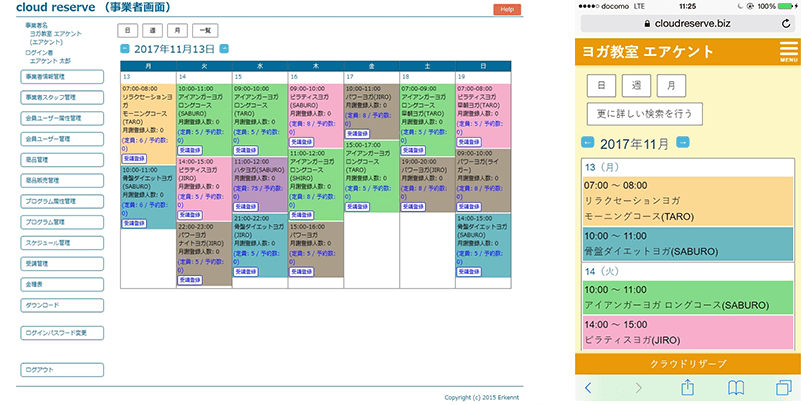Click 受講登録 for Thursday 09:00 ピラティスヨガ
This screenshot has width=801, height=405.
pyautogui.click(x=302, y=142)
